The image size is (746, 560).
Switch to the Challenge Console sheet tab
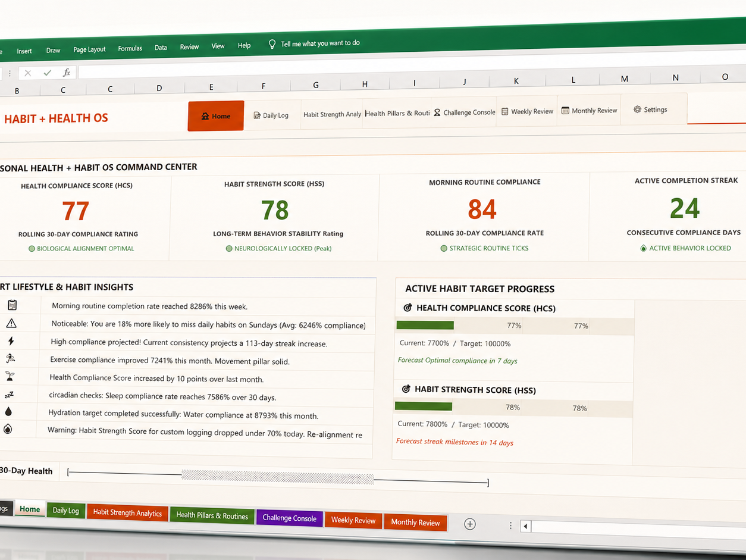point(289,518)
